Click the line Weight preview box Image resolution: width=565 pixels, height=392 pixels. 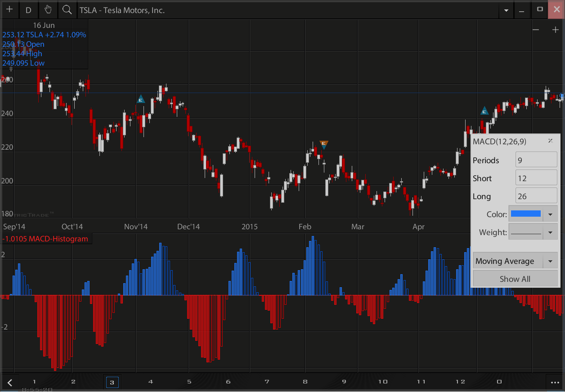pos(526,232)
